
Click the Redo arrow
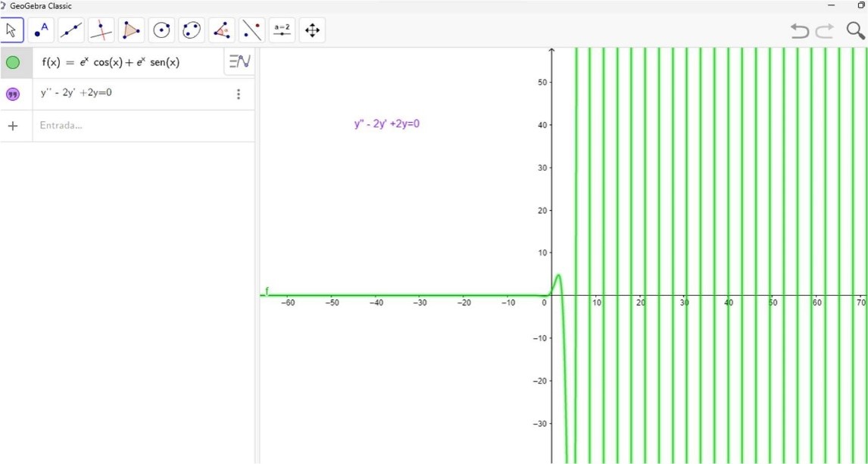coord(825,30)
